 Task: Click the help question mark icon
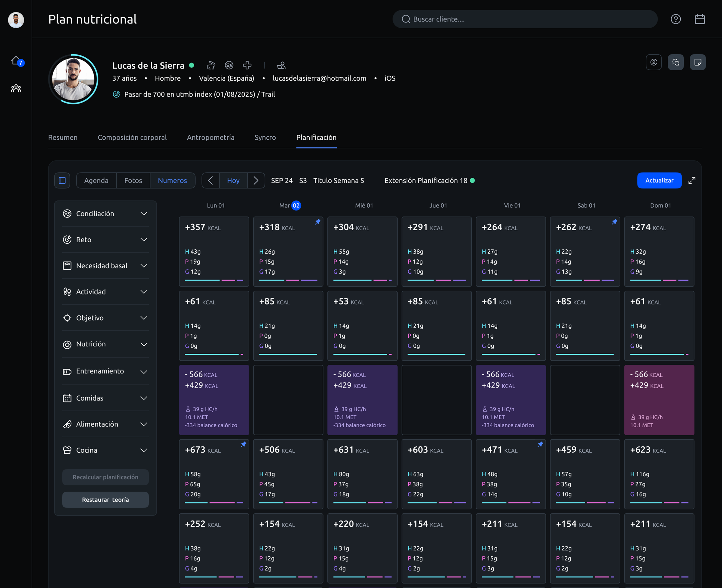(x=676, y=19)
